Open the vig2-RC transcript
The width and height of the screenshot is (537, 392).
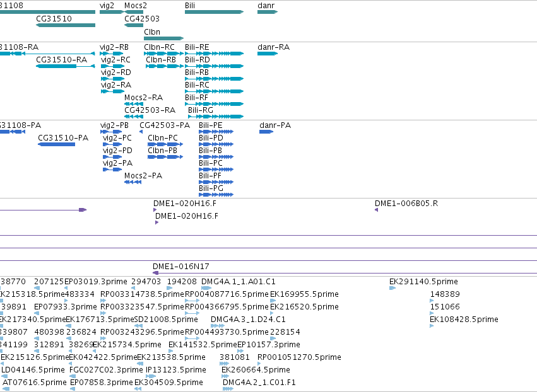(113, 66)
